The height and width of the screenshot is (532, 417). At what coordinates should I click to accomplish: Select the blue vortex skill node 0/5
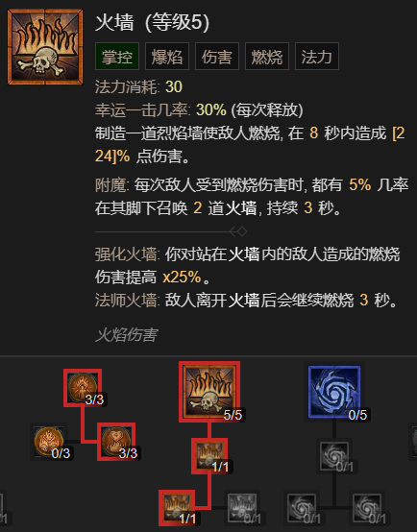pyautogui.click(x=334, y=392)
